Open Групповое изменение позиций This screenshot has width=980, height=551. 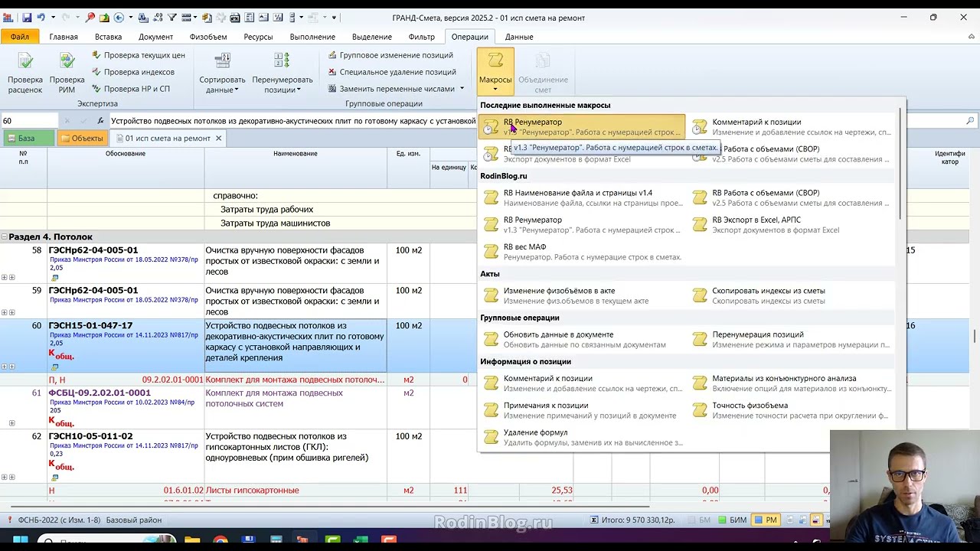point(390,55)
